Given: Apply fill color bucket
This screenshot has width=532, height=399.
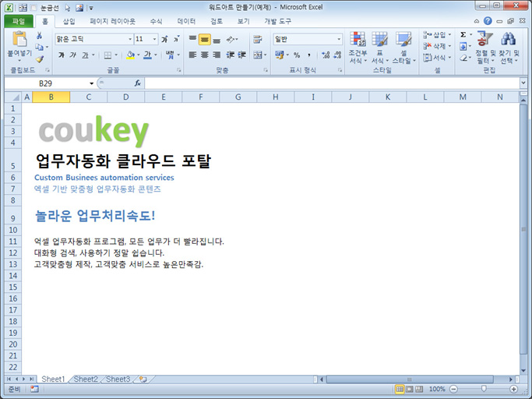Looking at the screenshot, I should click(131, 55).
